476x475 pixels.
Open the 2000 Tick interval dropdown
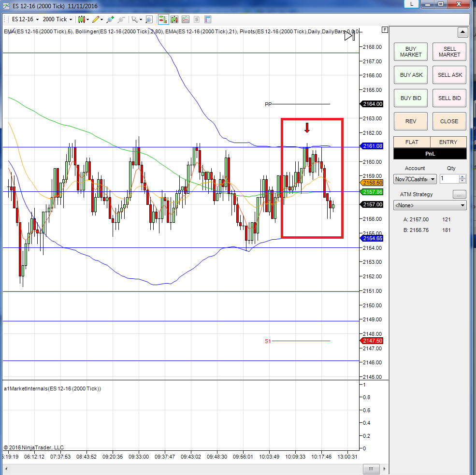pyautogui.click(x=58, y=19)
